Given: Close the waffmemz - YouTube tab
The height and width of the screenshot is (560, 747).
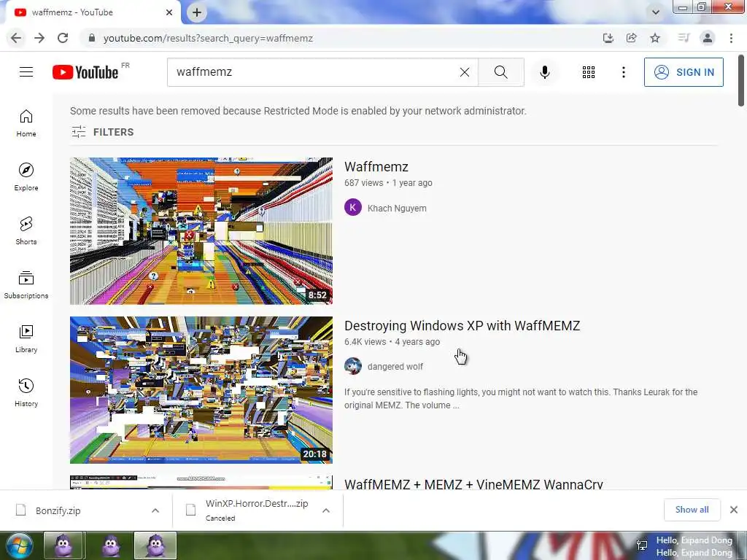Looking at the screenshot, I should [x=169, y=12].
